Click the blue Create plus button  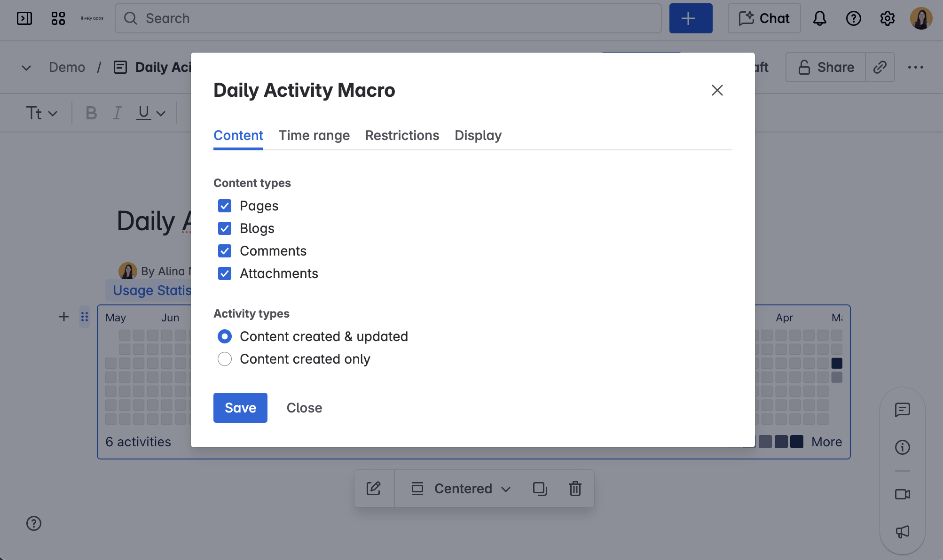690,18
